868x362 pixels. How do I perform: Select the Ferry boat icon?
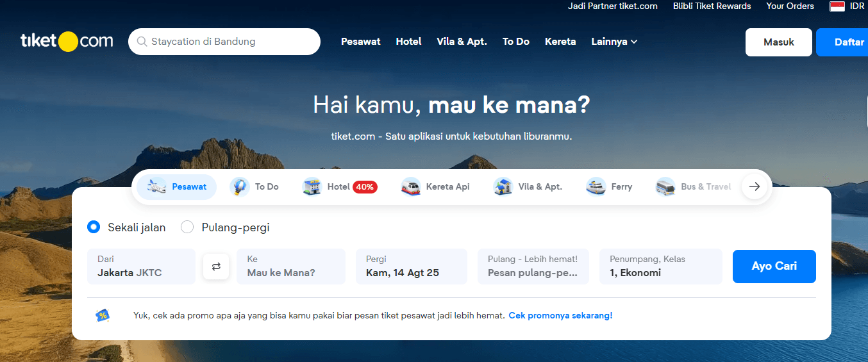tap(596, 187)
